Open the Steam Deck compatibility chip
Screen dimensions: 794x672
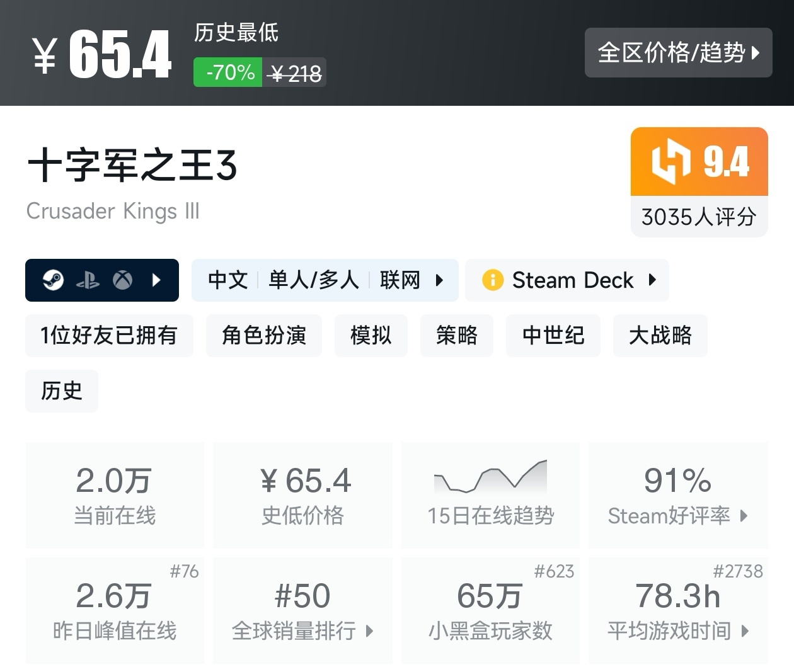coord(567,280)
